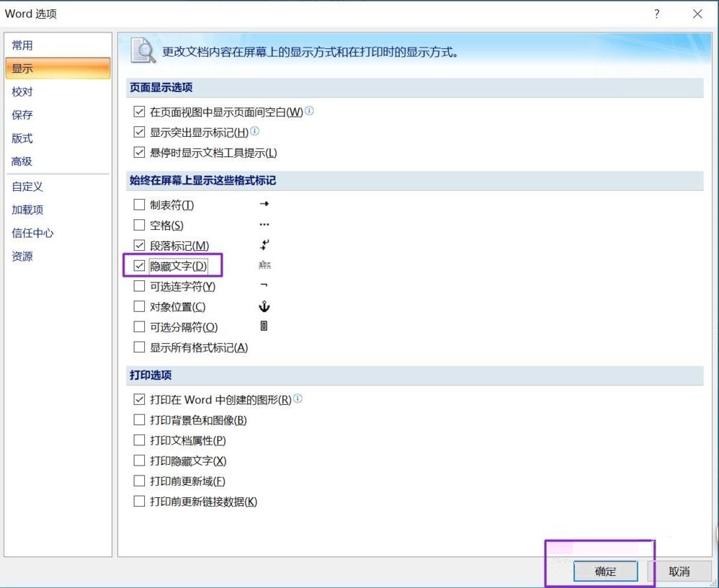Click the paragraph mark symbol icon

tap(264, 245)
